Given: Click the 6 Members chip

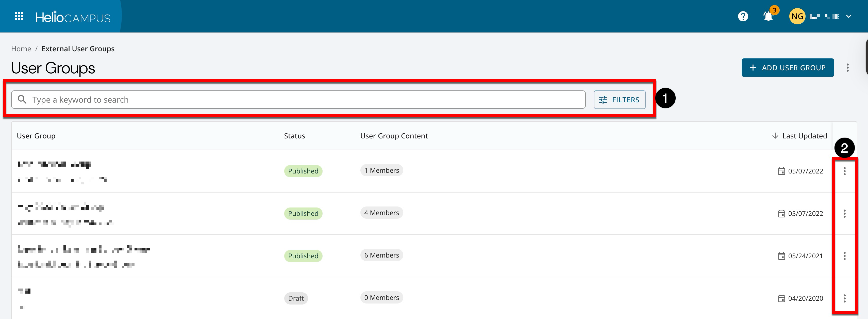Looking at the screenshot, I should pyautogui.click(x=381, y=255).
